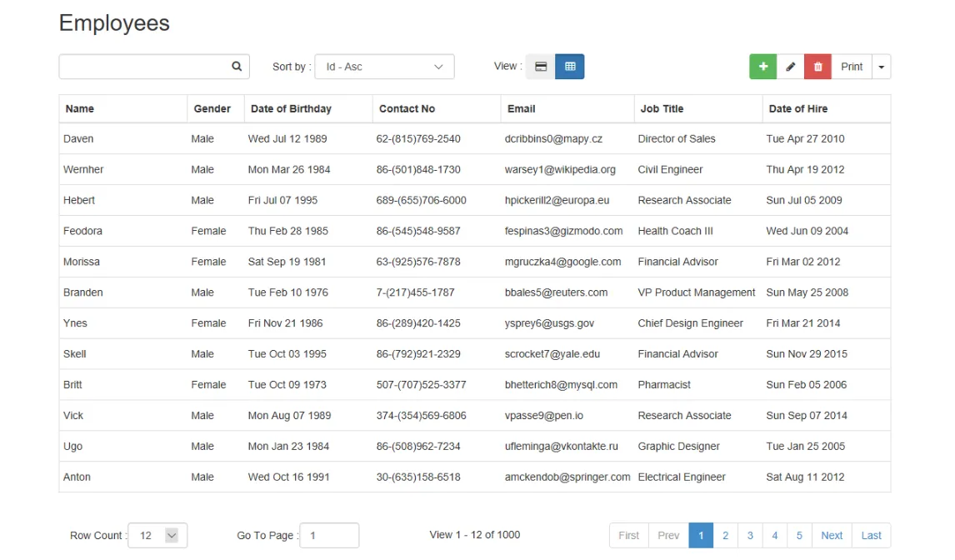Open the Print options arrow icon
Viewport: 955px width, 560px height.
(881, 66)
